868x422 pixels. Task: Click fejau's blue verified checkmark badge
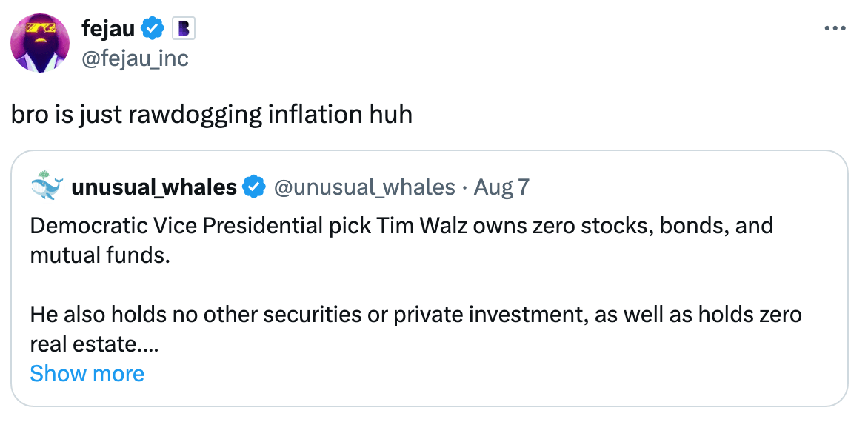point(153,29)
